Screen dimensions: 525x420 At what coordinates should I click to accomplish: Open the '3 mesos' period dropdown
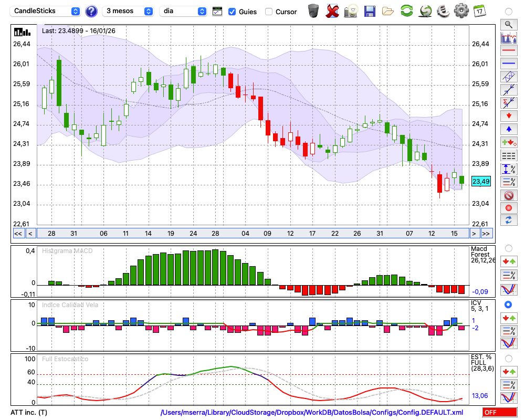pos(129,11)
